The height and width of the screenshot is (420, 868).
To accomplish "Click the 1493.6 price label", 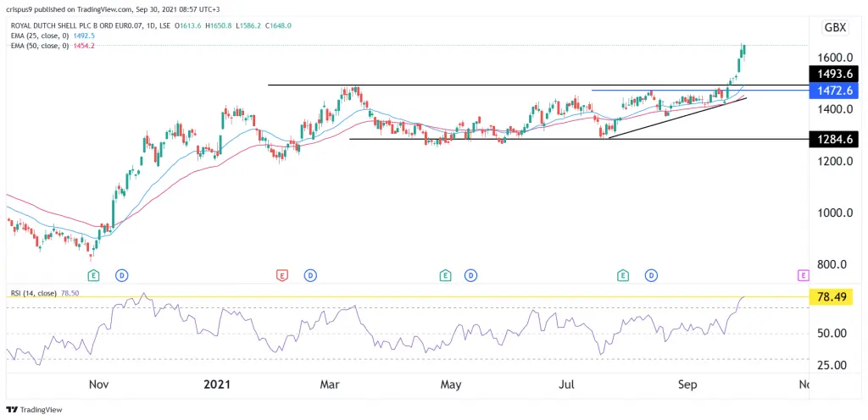I will point(836,74).
